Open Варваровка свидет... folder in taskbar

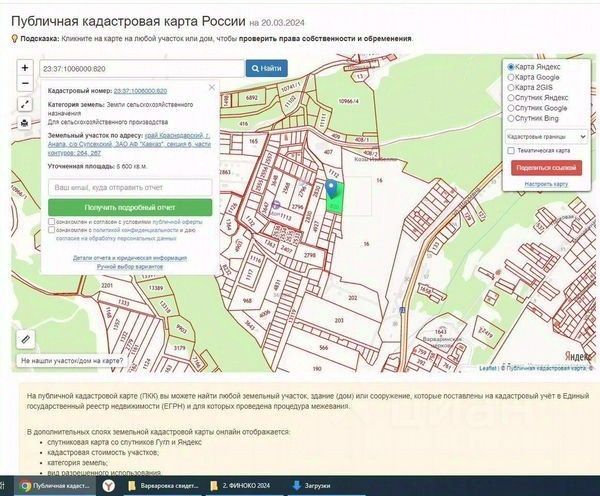163,486
